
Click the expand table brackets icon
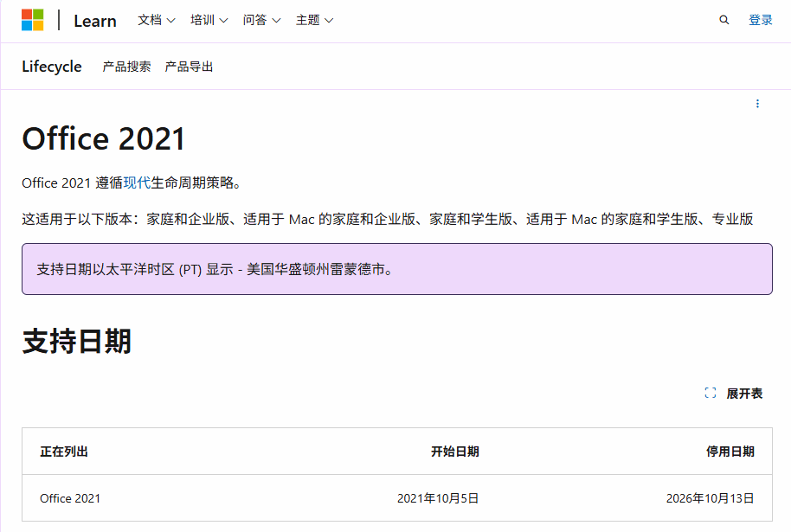709,394
